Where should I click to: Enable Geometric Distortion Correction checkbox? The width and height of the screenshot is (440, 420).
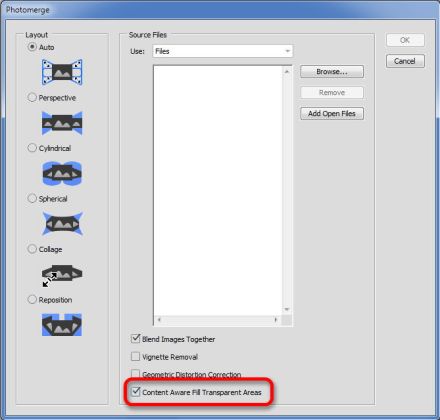point(135,374)
